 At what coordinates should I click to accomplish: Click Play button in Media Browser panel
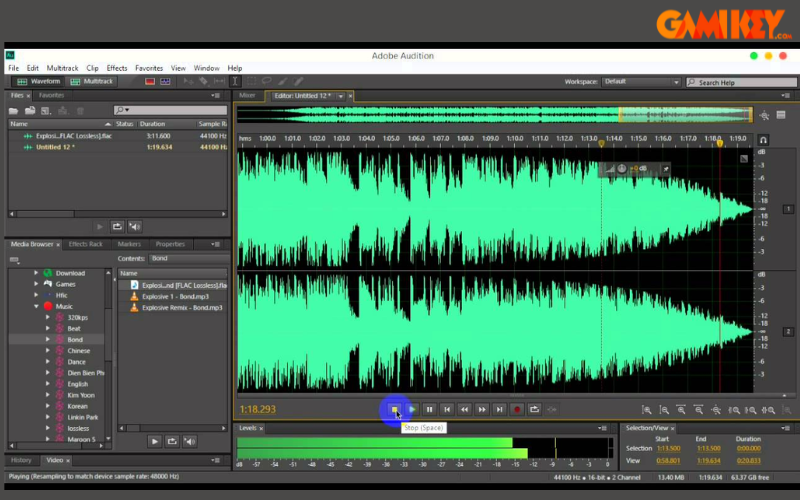[x=154, y=441]
